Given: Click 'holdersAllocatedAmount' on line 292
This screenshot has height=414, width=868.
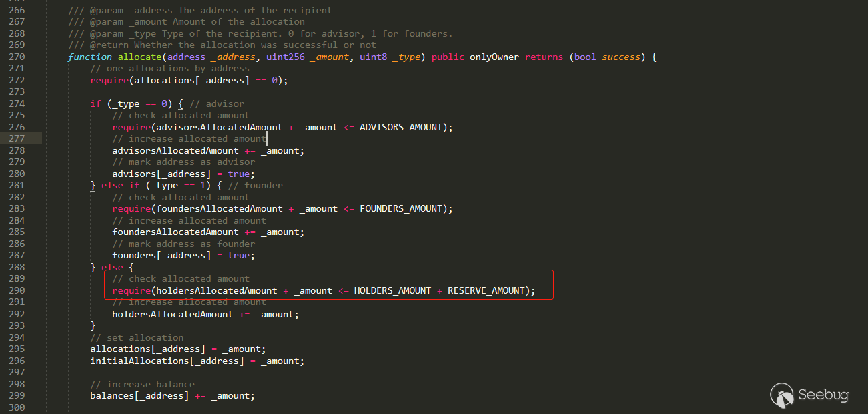Looking at the screenshot, I should (x=172, y=315).
